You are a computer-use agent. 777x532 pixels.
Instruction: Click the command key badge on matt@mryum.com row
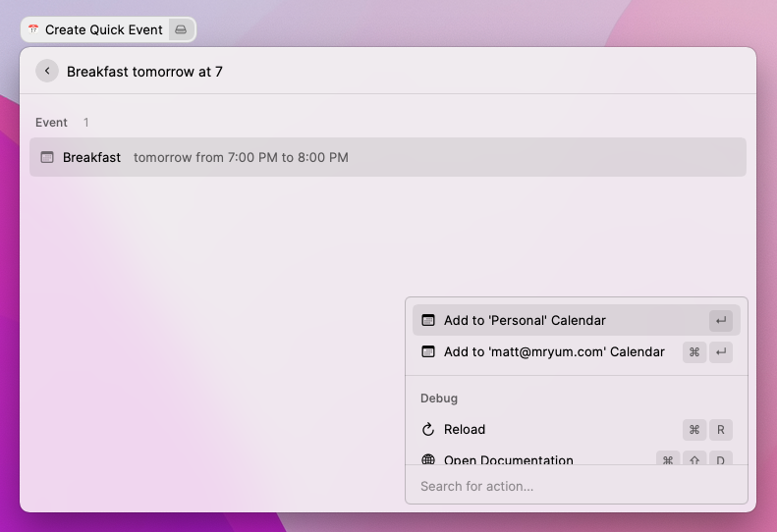(x=694, y=352)
